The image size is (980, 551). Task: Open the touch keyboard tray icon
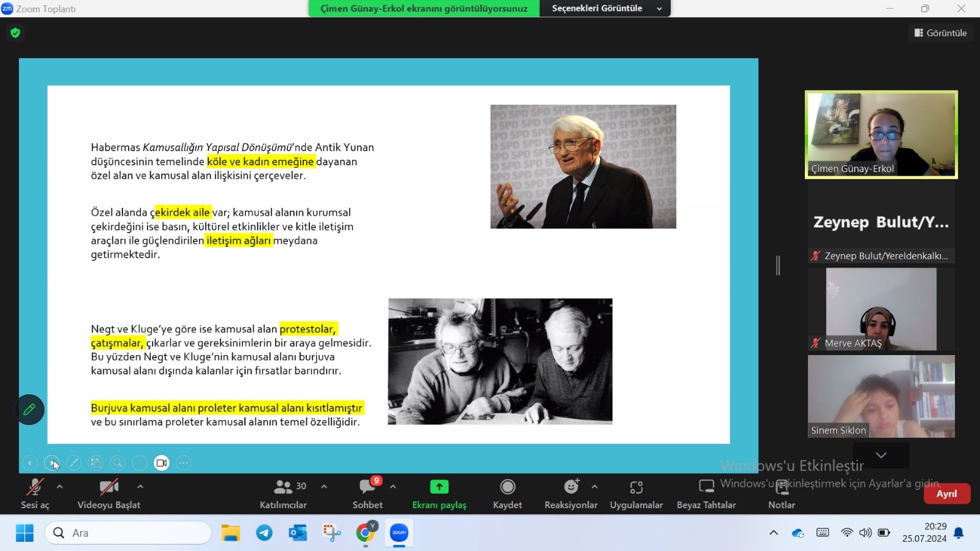point(823,533)
